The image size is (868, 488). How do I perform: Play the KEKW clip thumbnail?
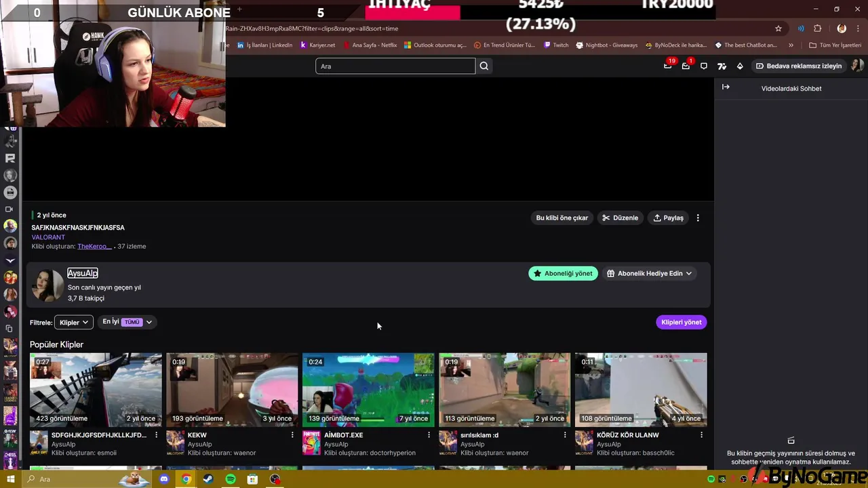click(x=232, y=390)
